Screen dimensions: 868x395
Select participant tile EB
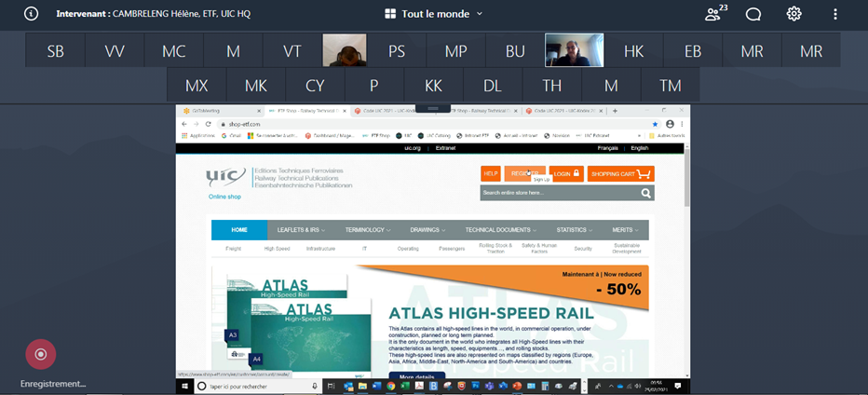point(693,51)
